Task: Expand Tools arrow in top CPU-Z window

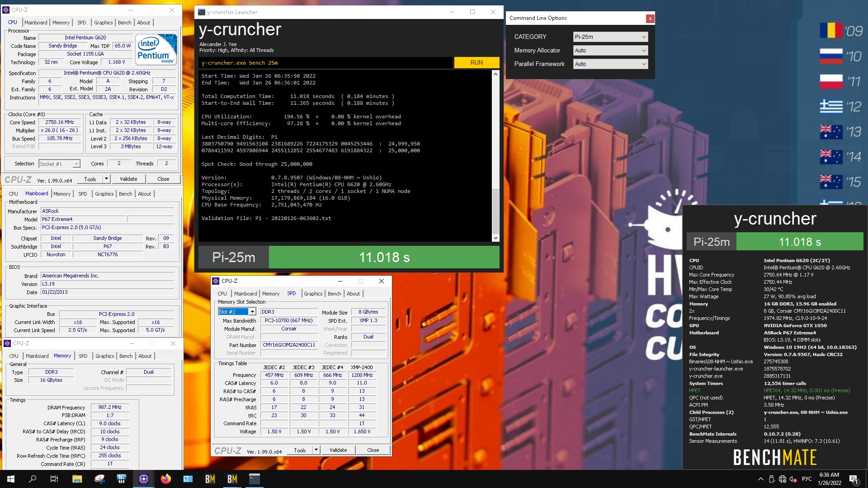Action: coord(106,179)
